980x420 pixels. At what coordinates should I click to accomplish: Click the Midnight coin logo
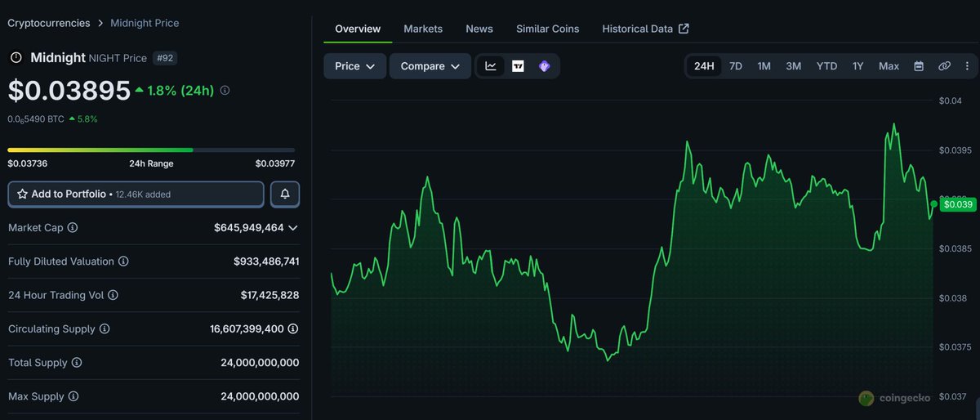(16, 58)
